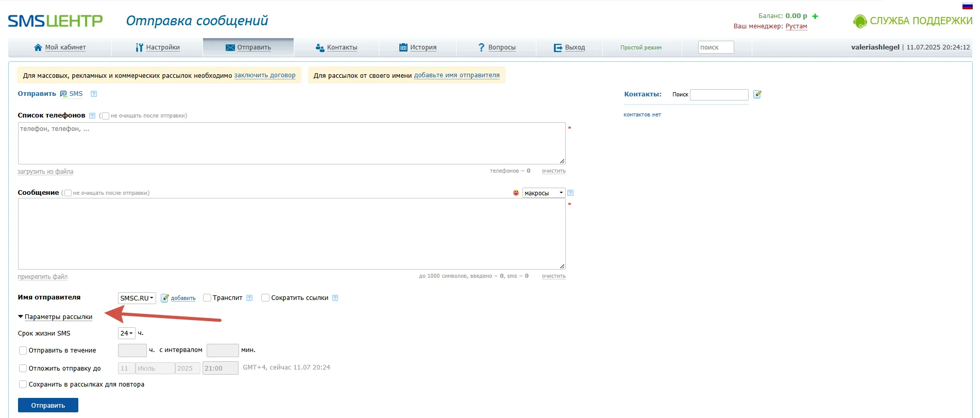The height and width of the screenshot is (418, 980).
Task: Enable the Транслит checkbox
Action: pos(207,298)
